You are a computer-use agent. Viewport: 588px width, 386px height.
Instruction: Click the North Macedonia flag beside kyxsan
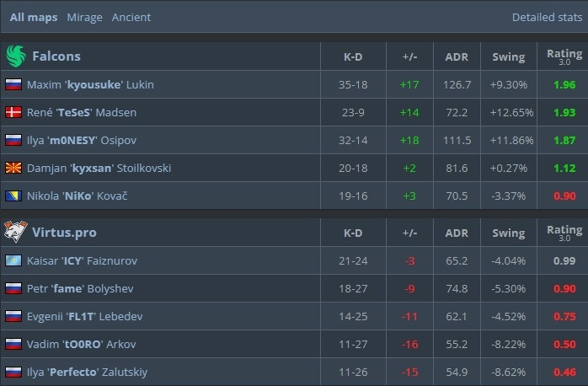click(13, 168)
